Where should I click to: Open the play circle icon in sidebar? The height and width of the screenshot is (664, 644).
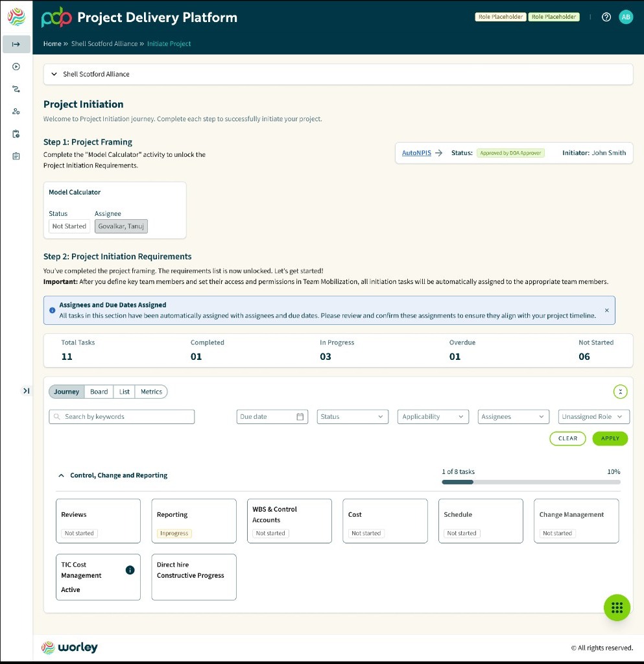pyautogui.click(x=16, y=67)
